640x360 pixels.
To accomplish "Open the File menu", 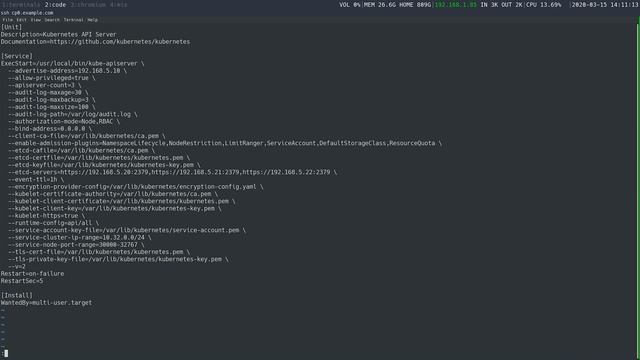I will [8, 20].
